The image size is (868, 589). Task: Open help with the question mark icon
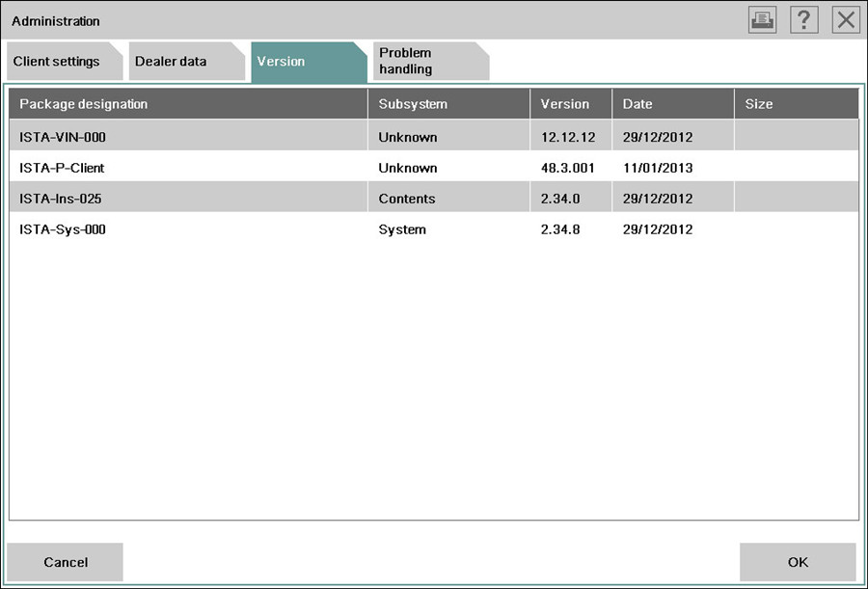point(804,20)
